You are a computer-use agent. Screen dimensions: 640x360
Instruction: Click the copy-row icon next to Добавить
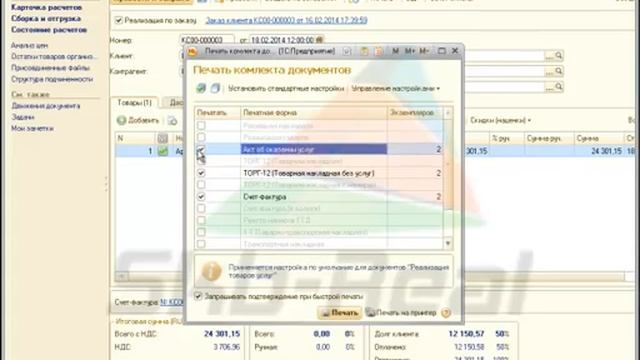[173, 120]
